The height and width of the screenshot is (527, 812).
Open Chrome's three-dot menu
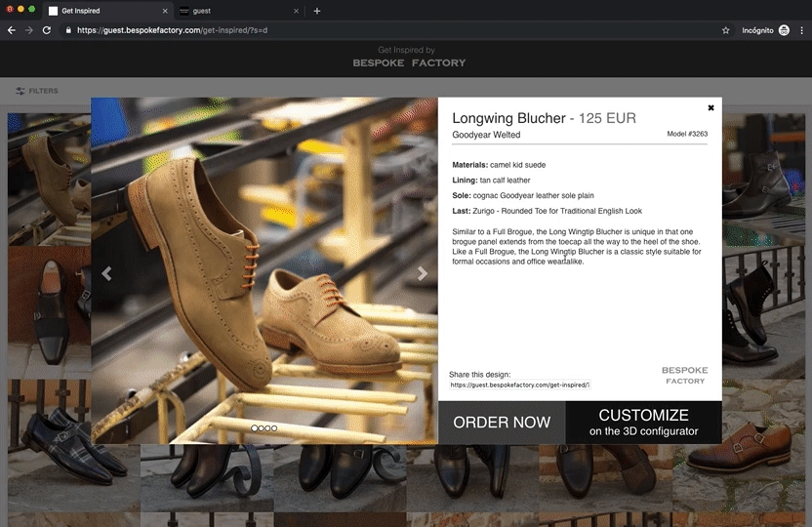pos(801,30)
